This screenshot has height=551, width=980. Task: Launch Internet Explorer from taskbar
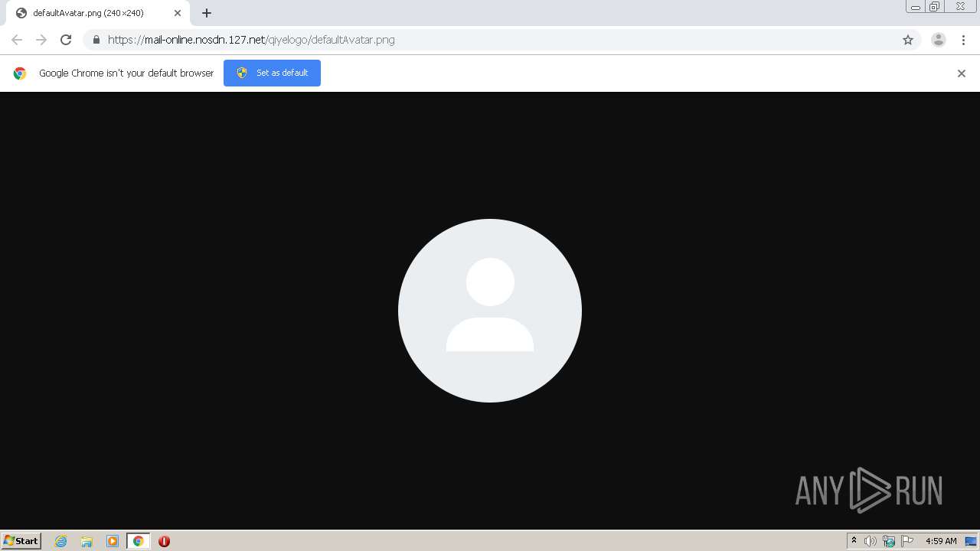click(61, 541)
